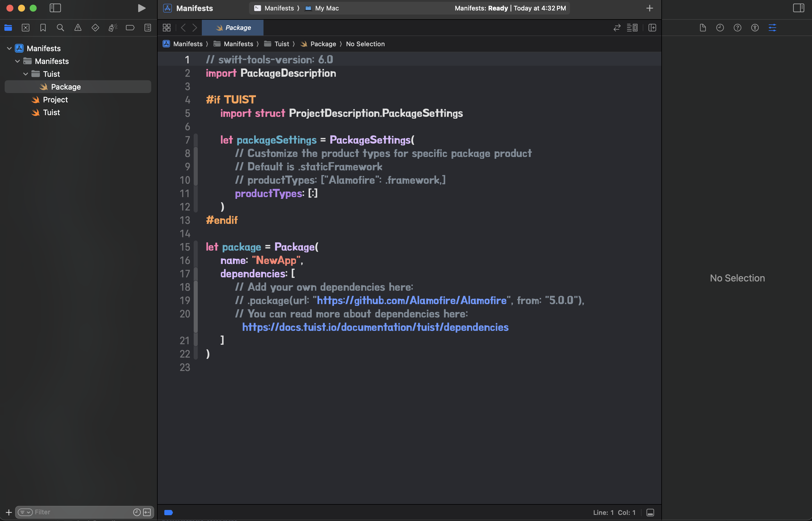This screenshot has height=521, width=812.
Task: Click No Selection in the jump bar
Action: (x=365, y=44)
